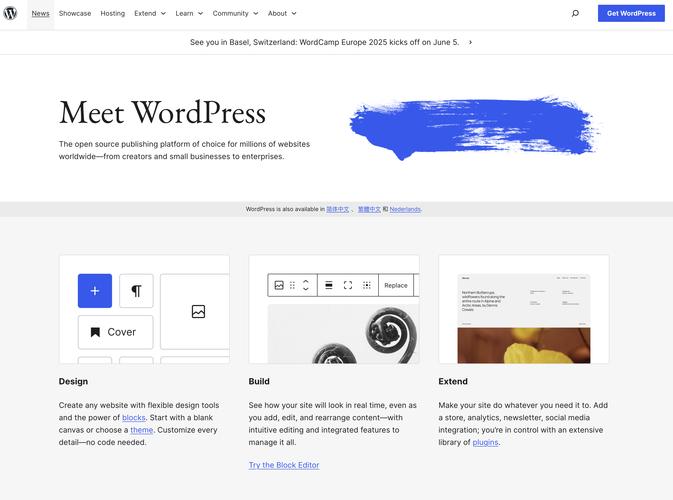This screenshot has width=673, height=500.
Task: Follow the blocks link in Design text
Action: 133,418
